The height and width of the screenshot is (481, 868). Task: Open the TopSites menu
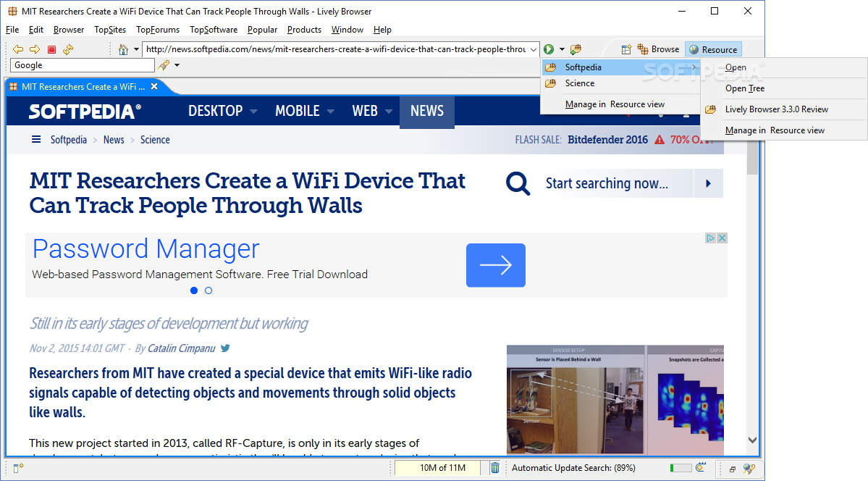(110, 30)
